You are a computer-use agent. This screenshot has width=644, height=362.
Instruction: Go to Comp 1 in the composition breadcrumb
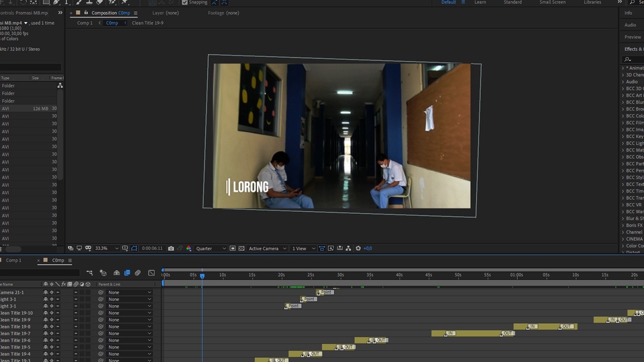(85, 23)
